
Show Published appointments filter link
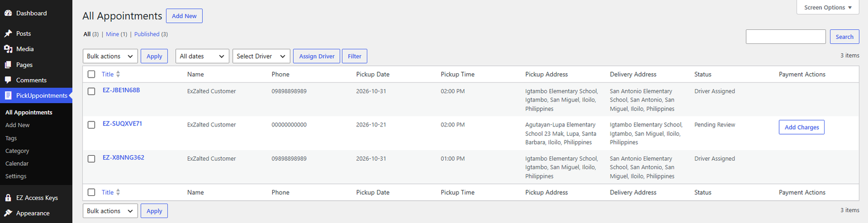[147, 34]
